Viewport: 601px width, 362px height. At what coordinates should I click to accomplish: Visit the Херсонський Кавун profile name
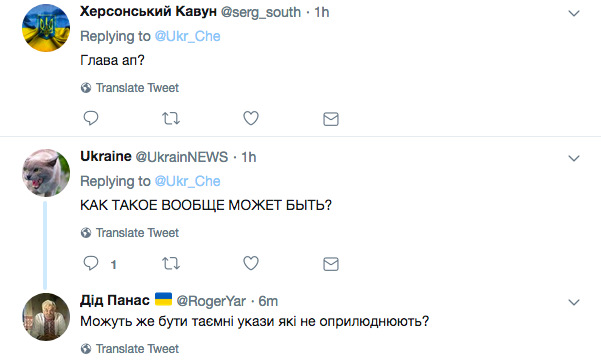click(148, 12)
